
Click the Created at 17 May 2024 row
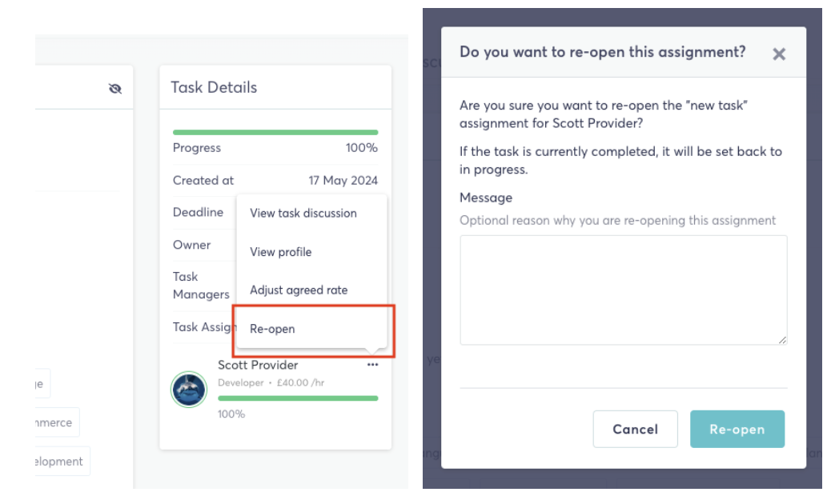[275, 181]
